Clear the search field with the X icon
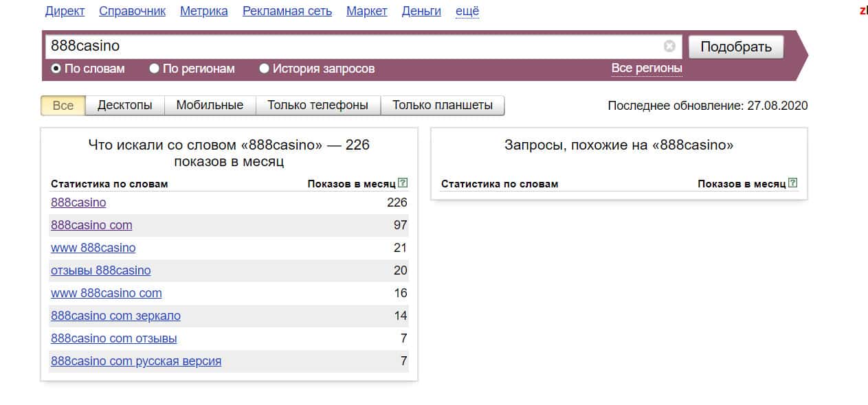868x405 pixels. click(669, 47)
